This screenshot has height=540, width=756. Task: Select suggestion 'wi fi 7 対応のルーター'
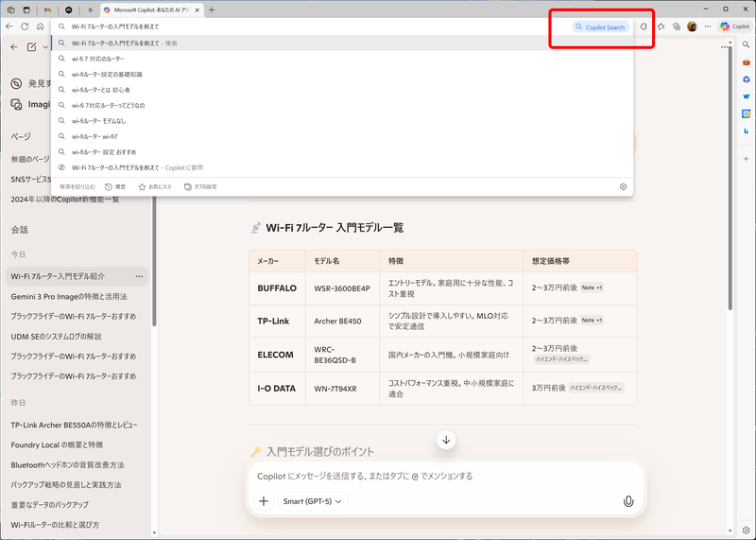342,59
